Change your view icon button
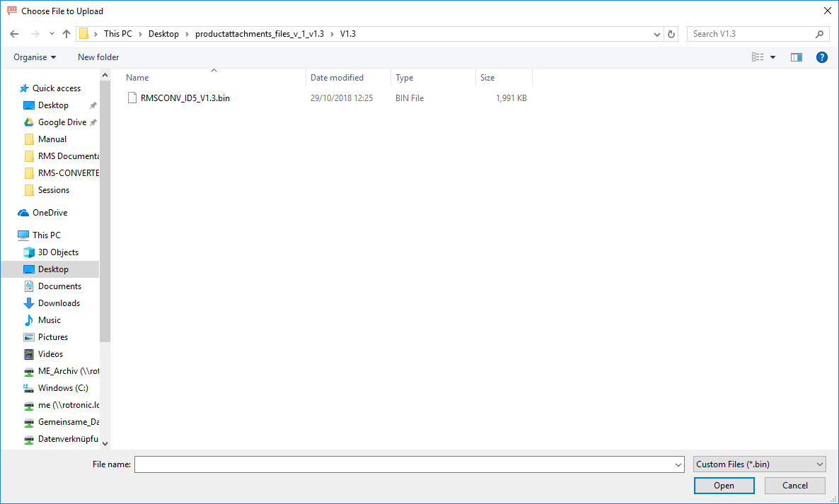This screenshot has width=839, height=504. [x=758, y=57]
